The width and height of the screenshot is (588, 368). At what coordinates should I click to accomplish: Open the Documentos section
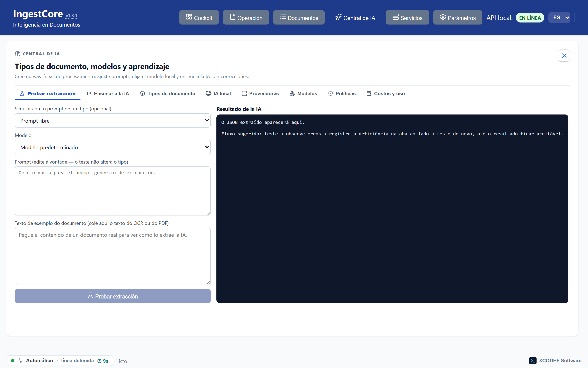coord(299,18)
